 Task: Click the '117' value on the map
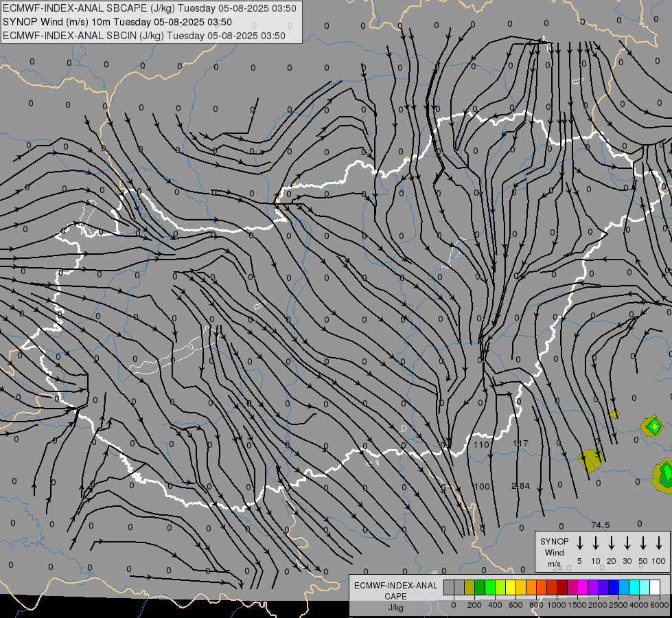(520, 443)
